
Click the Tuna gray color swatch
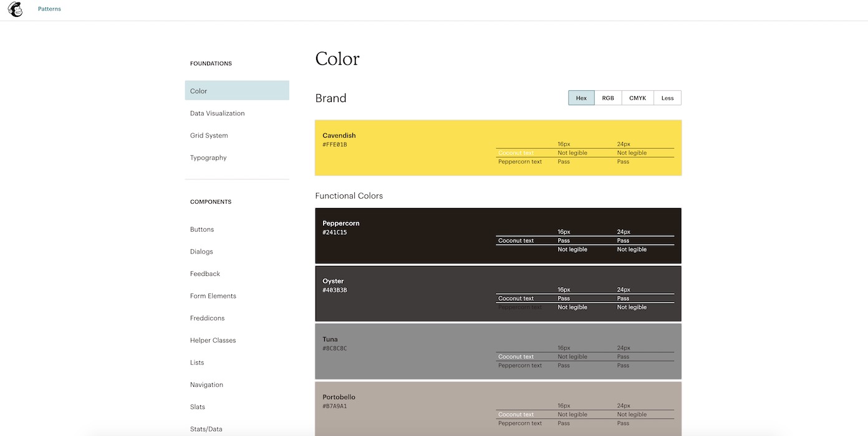click(498, 351)
